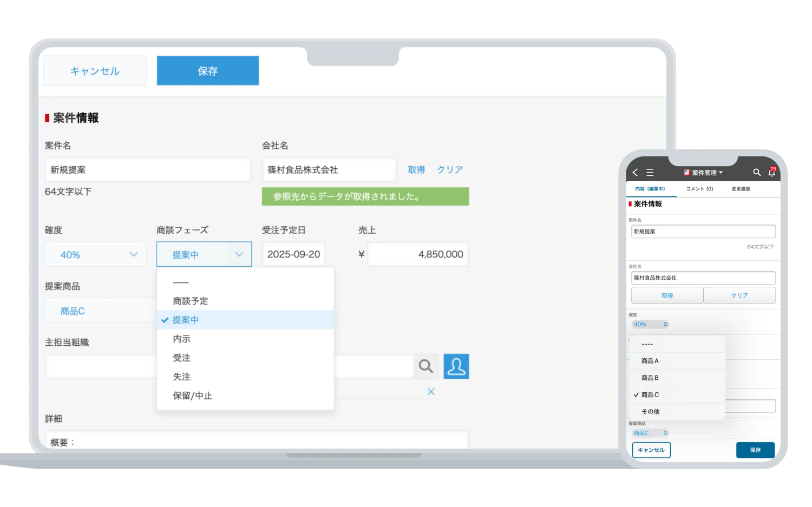Select 商品A from the mobile product list

tap(650, 360)
